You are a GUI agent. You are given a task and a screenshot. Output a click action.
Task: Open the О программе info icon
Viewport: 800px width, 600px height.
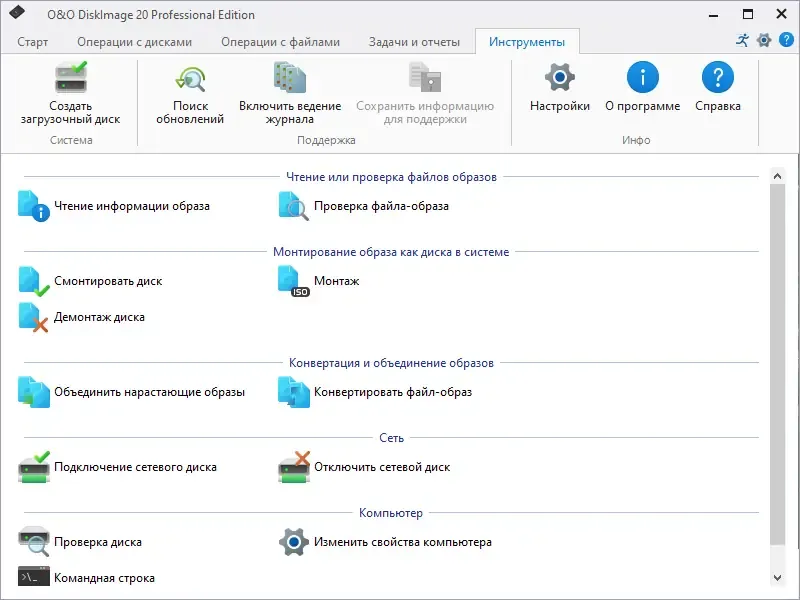(642, 78)
